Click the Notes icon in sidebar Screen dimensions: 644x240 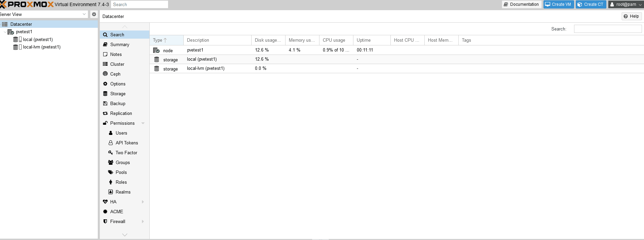(x=105, y=54)
